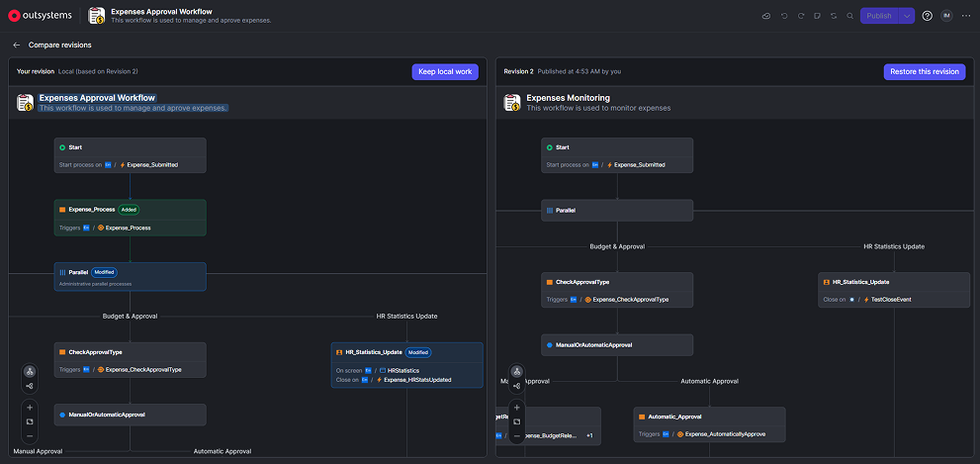This screenshot has width=980, height=464.
Task: Open the IM user avatar menu
Action: tap(946, 16)
